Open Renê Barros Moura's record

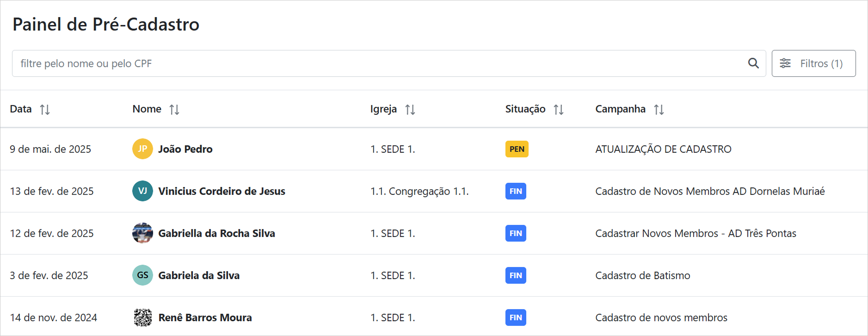tap(205, 317)
